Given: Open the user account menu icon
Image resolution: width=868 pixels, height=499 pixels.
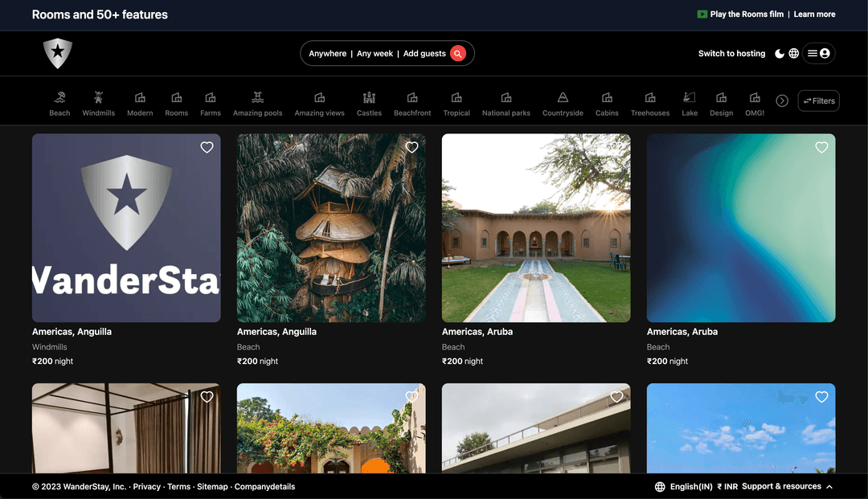Looking at the screenshot, I should click(x=819, y=54).
